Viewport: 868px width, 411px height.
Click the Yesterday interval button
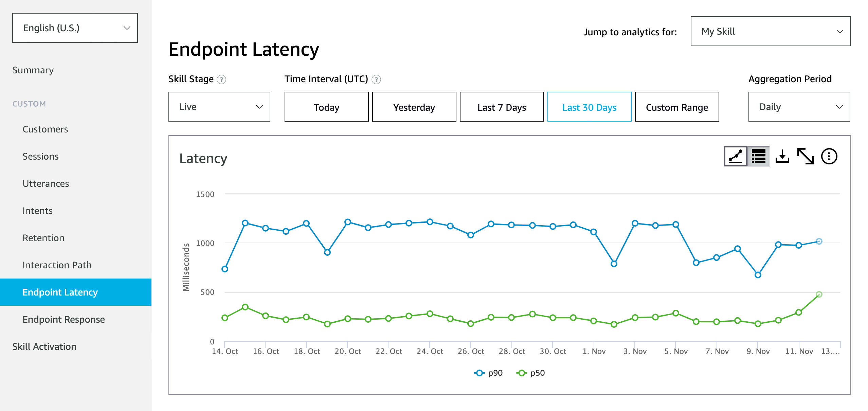pos(414,107)
